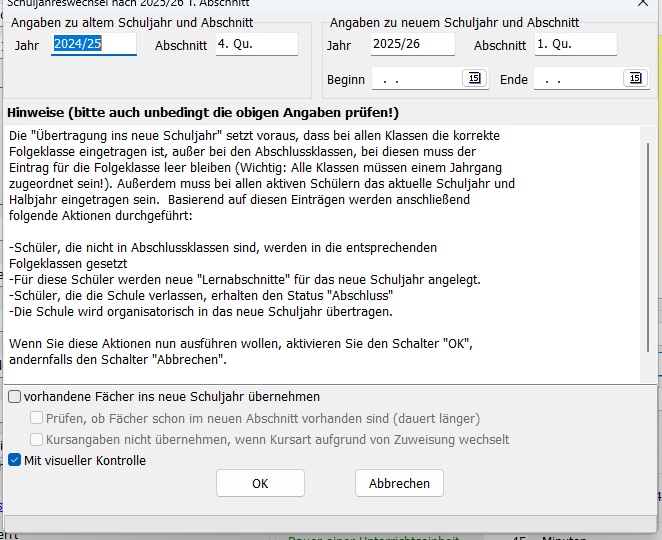Click inside the Hinweise text area
The image size is (662, 540).
322,255
